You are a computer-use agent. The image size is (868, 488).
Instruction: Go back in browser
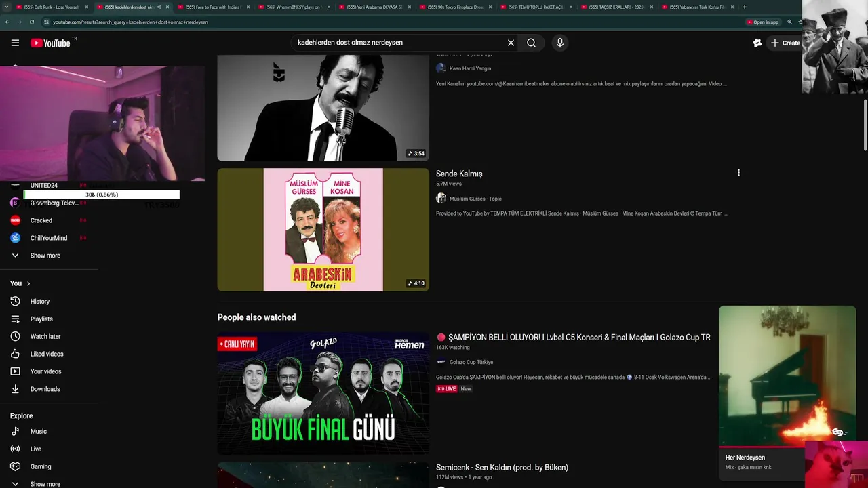7,22
